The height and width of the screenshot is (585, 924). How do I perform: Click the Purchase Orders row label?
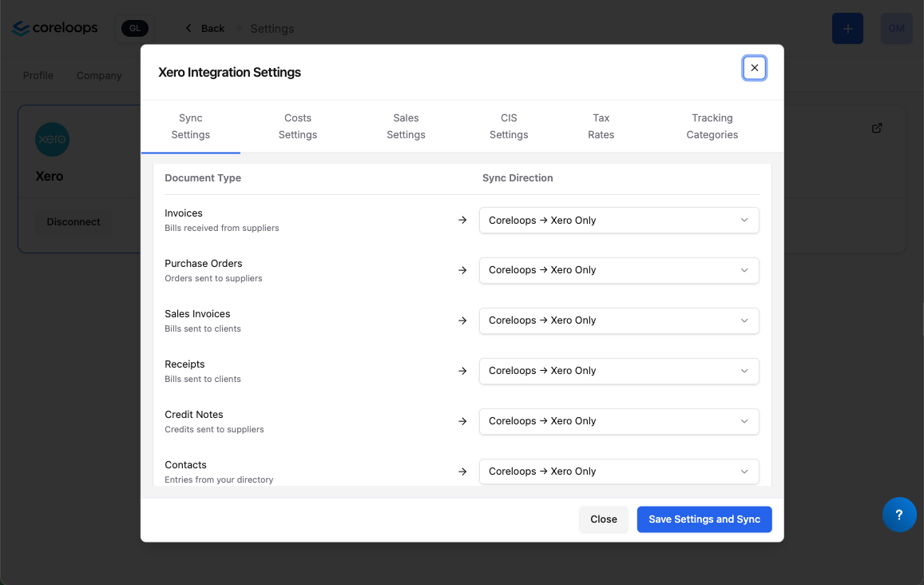point(204,264)
